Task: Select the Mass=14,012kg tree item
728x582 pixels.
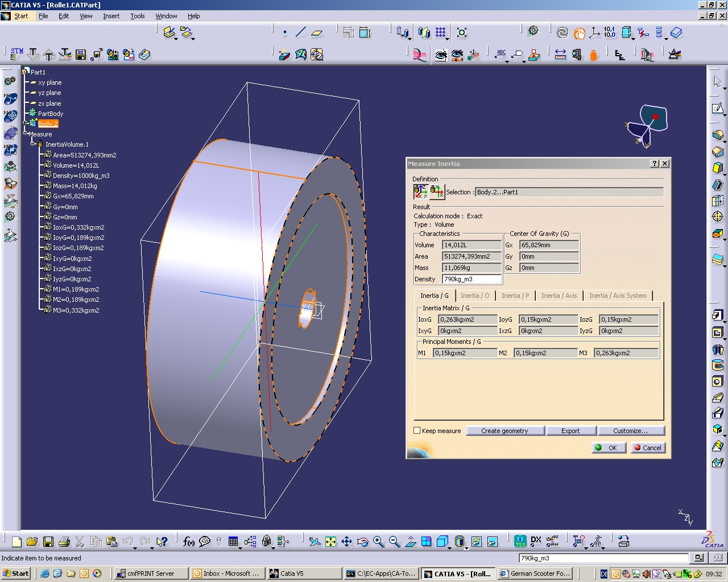Action: click(75, 186)
